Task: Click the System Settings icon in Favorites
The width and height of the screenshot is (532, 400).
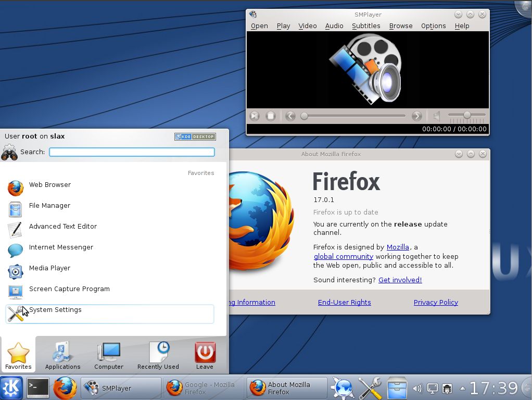Action: (15, 314)
